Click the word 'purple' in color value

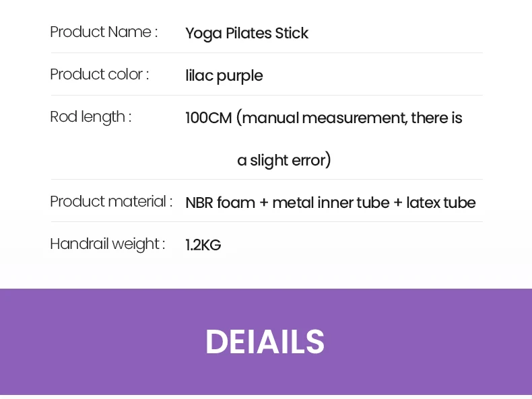pos(240,76)
